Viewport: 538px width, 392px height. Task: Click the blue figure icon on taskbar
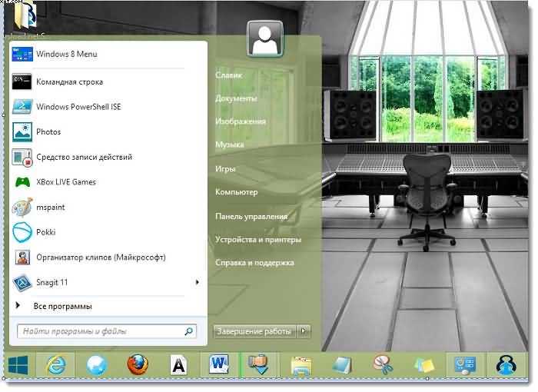(506, 365)
